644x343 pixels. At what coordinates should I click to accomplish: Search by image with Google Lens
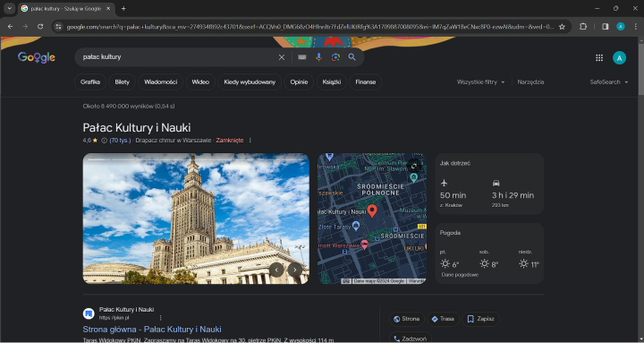(335, 57)
